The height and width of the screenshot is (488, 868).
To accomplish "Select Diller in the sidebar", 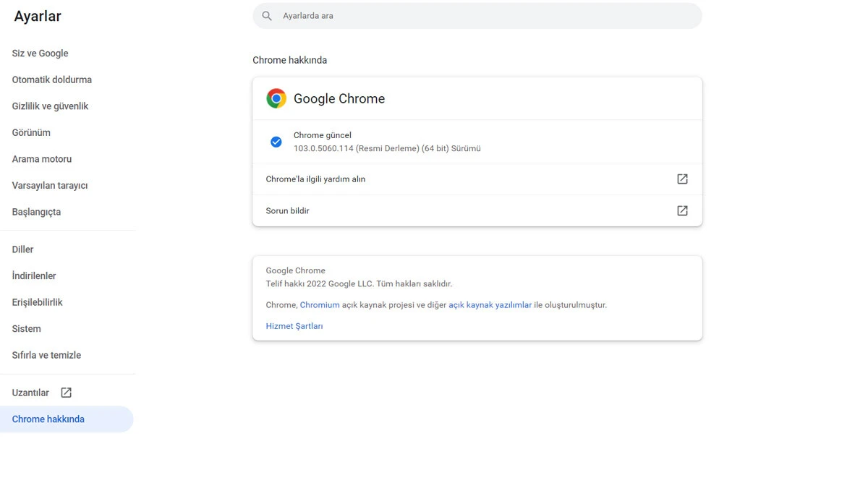I will [x=22, y=249].
